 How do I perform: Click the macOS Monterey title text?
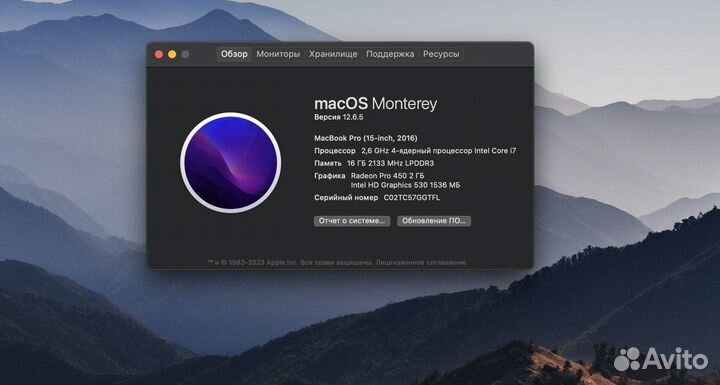(376, 103)
